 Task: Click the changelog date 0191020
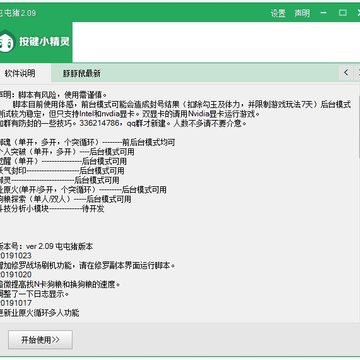point(16,275)
